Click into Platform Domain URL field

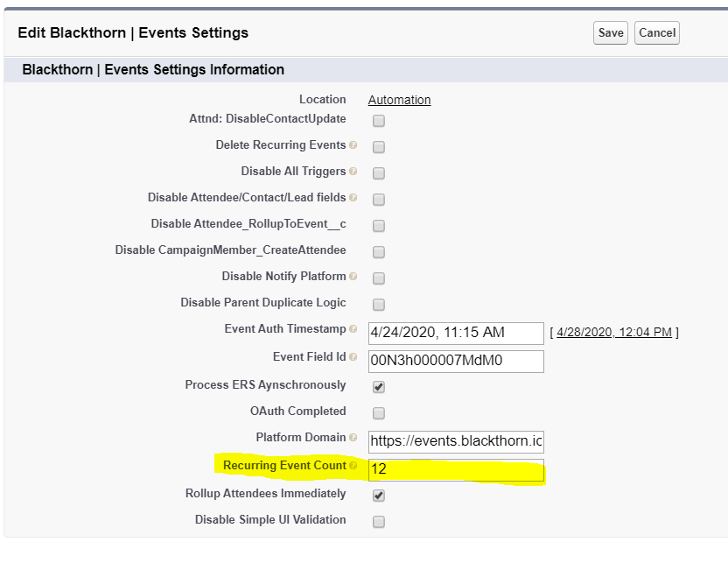point(456,442)
